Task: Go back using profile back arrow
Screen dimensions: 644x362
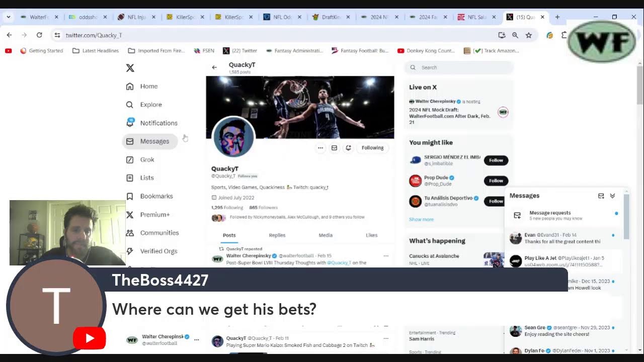Action: (214, 67)
